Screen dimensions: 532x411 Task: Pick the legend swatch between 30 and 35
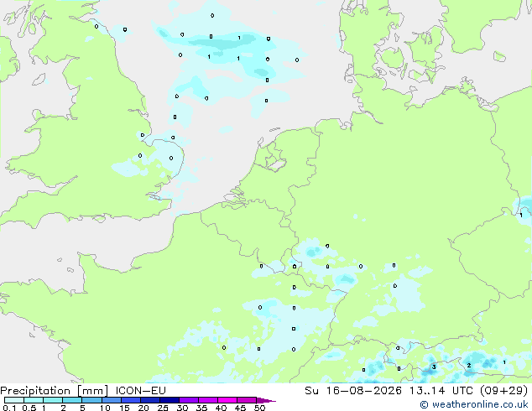pos(189,400)
